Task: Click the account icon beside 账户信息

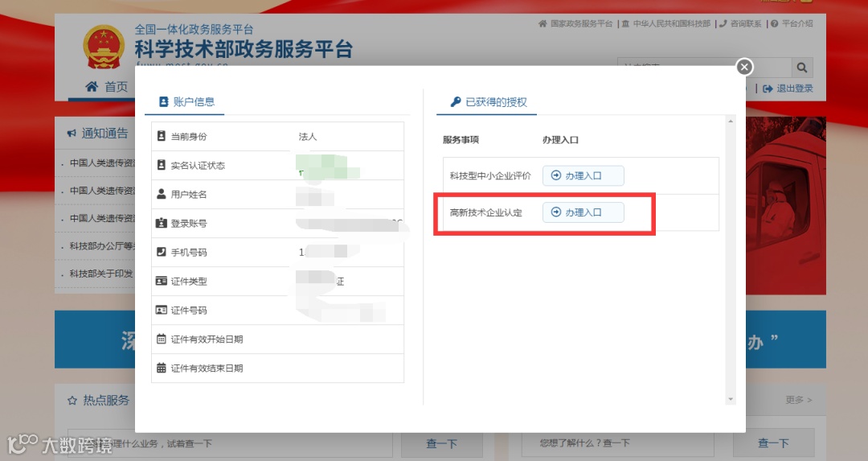Action: coord(164,102)
